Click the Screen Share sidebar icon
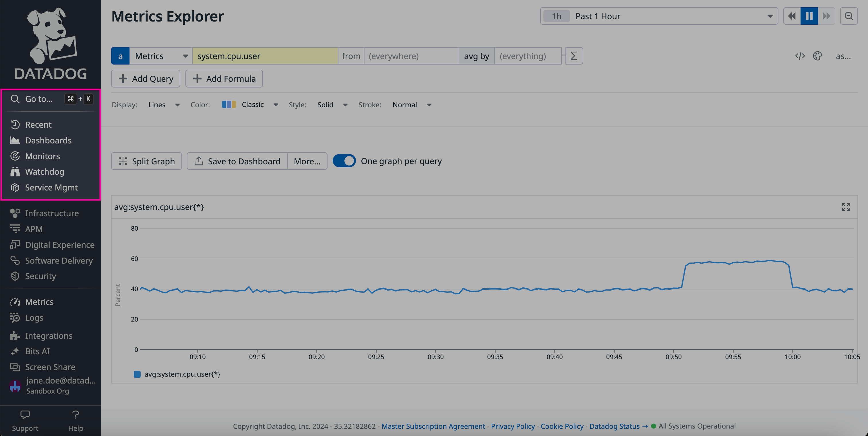This screenshot has height=436, width=868. tap(15, 367)
